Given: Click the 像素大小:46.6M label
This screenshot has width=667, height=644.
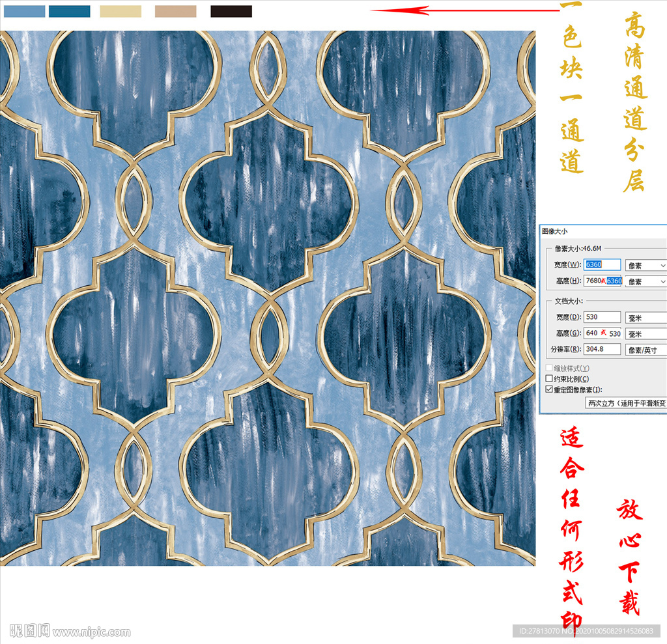Looking at the screenshot, I should pos(578,248).
